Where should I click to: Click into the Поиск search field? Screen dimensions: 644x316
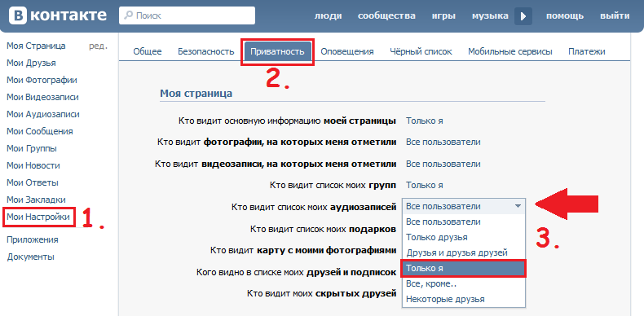click(187, 16)
